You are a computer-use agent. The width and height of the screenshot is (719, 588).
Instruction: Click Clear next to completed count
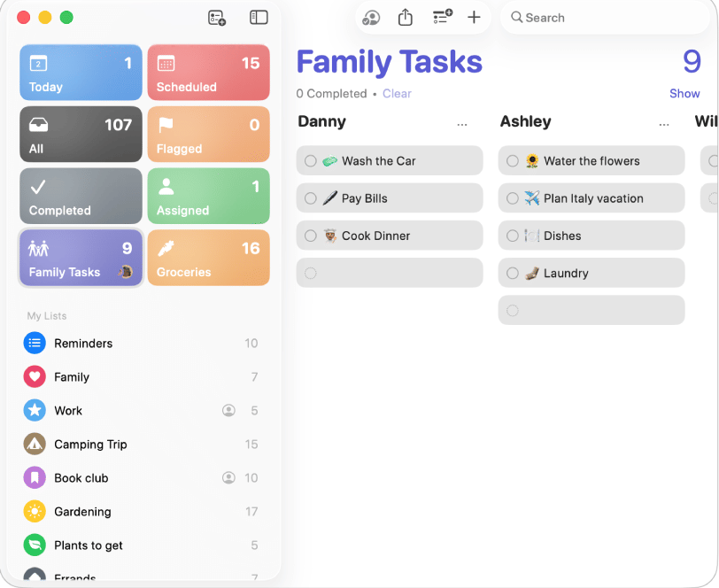(x=397, y=94)
